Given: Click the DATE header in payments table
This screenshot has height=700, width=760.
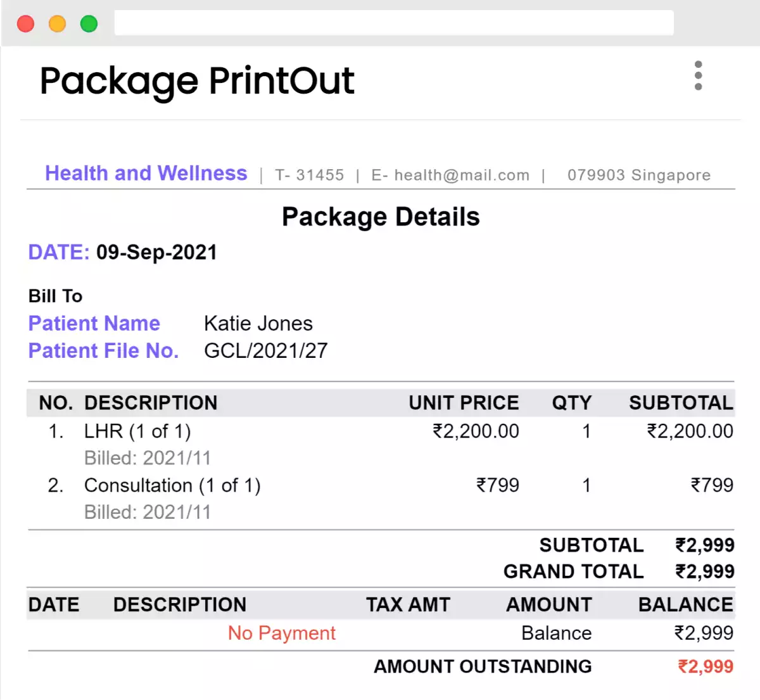Looking at the screenshot, I should pos(54,605).
